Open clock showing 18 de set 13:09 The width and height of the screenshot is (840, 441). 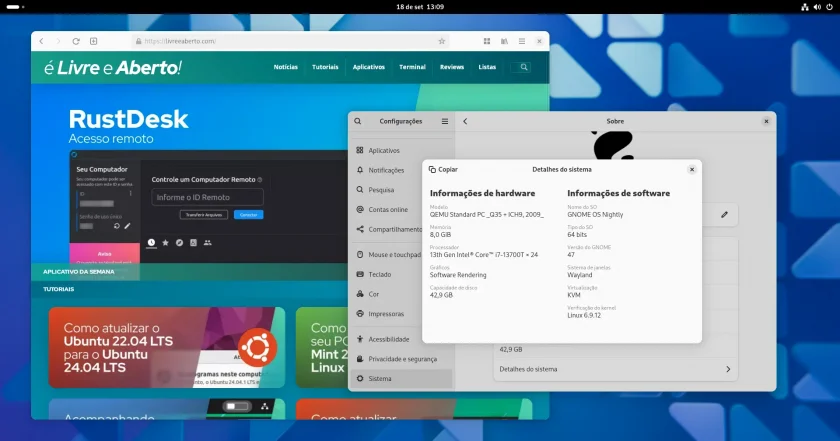[420, 7]
